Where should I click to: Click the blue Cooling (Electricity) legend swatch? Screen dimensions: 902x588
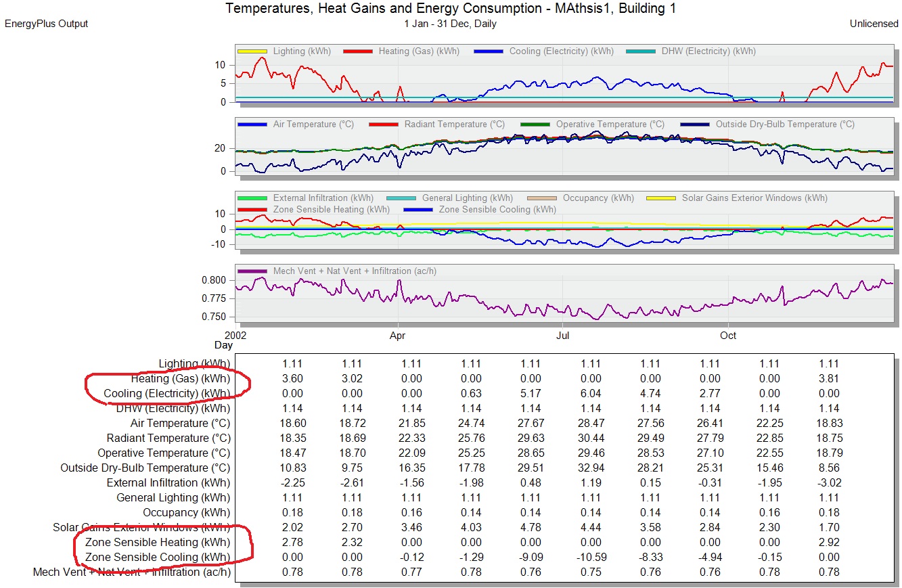point(489,51)
